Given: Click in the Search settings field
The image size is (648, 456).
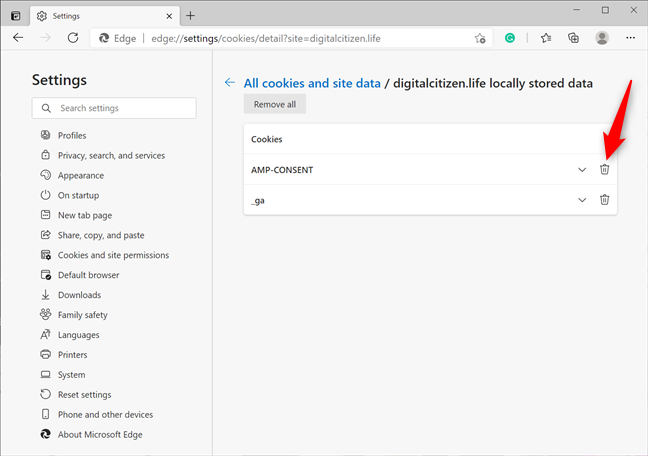Looking at the screenshot, I should point(114,108).
